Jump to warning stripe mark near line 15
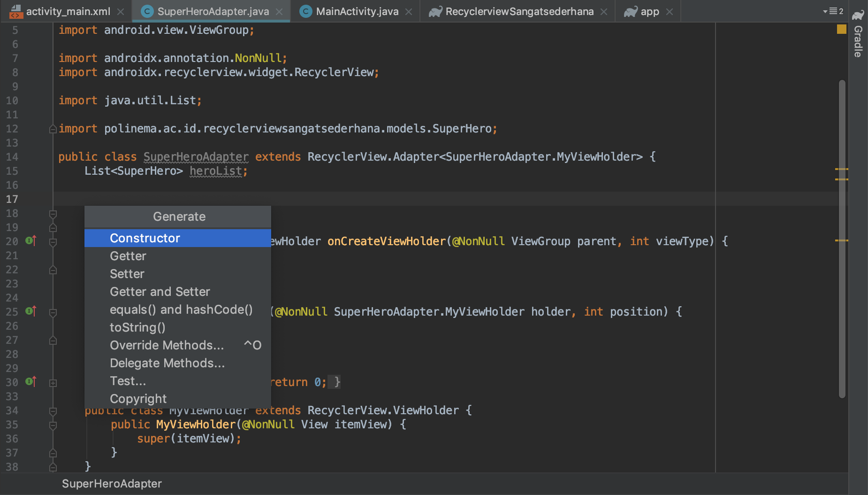Screen dimensions: 868x495 tap(842, 169)
